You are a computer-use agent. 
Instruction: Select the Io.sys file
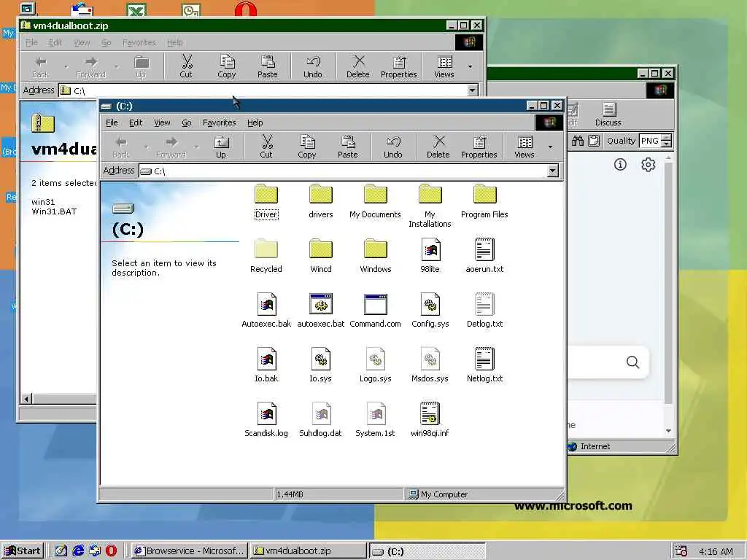point(321,365)
